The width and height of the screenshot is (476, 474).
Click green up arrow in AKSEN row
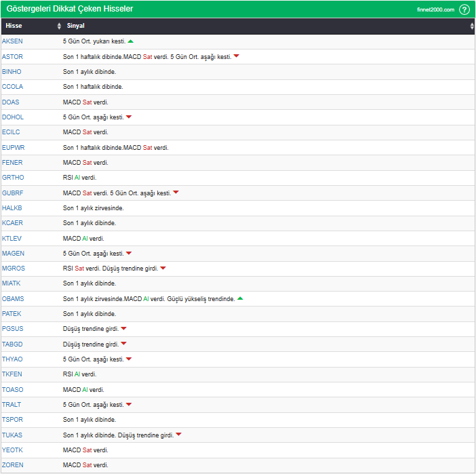tap(130, 41)
